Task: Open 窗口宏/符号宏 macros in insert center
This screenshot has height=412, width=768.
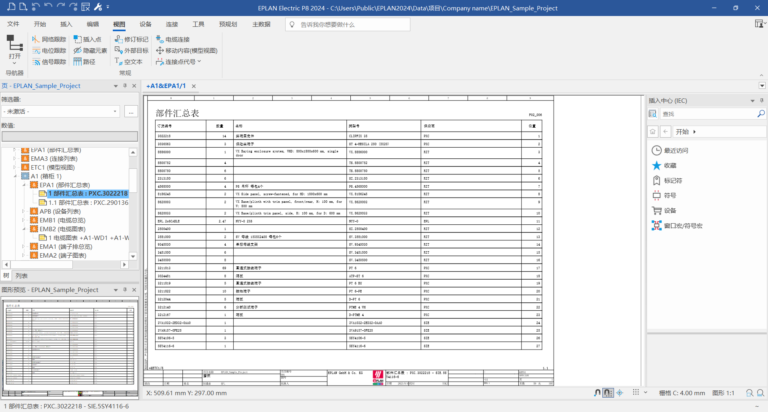Action: (x=677, y=226)
